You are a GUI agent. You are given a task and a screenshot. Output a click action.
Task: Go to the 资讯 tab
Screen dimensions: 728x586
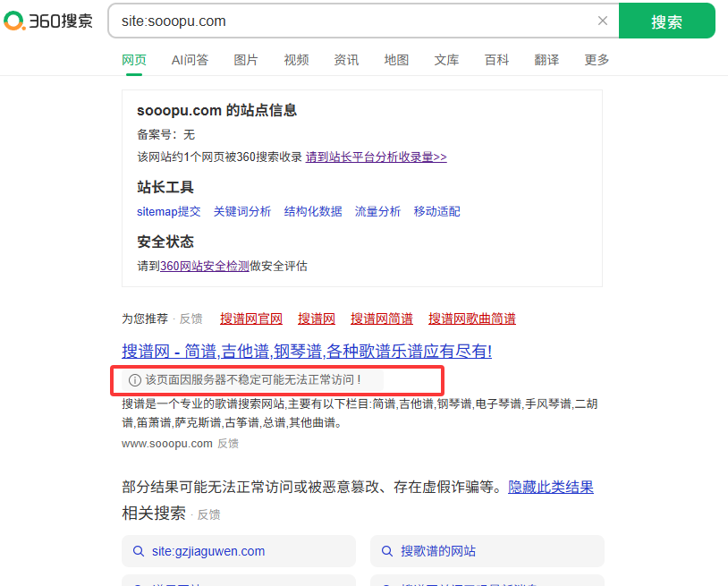coord(346,60)
